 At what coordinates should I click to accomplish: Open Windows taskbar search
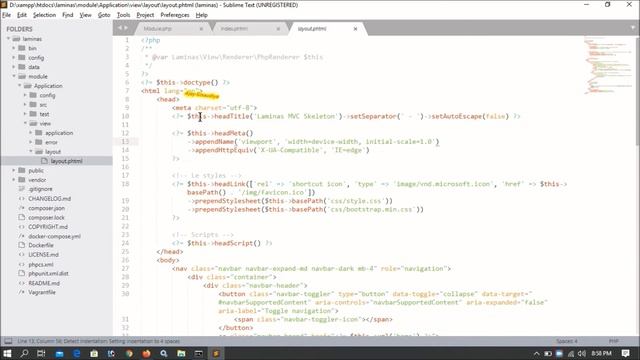coord(24,353)
